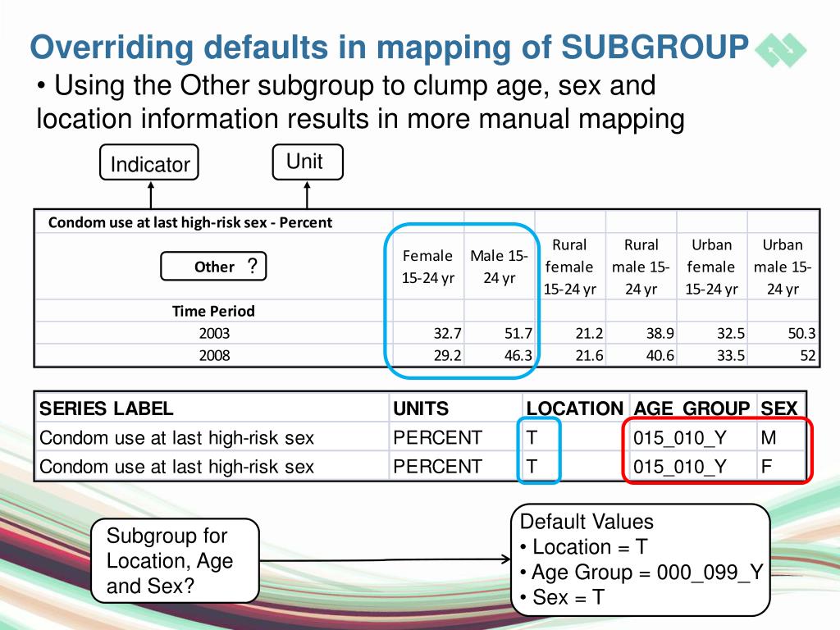Viewport: 840px width, 630px height.
Task: Click the slide title 'Overriding defaults in mapping of SUBGROUP'
Action: (x=390, y=47)
